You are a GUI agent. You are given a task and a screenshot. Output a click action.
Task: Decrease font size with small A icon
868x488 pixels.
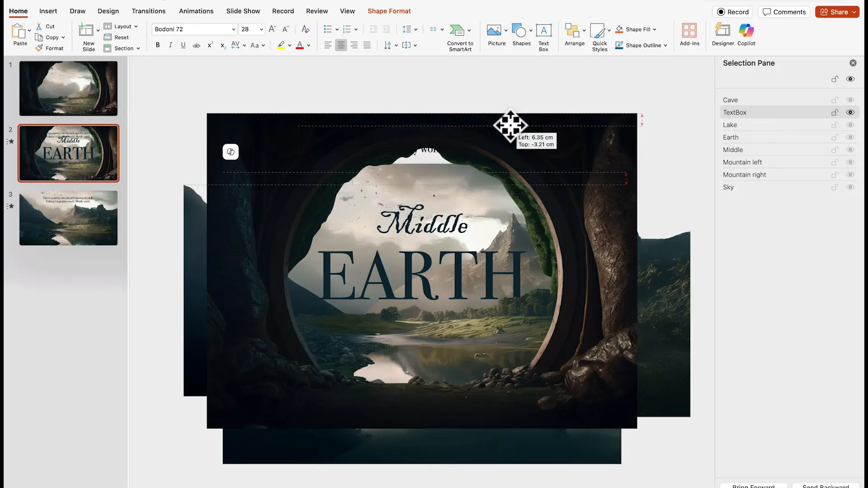point(286,29)
